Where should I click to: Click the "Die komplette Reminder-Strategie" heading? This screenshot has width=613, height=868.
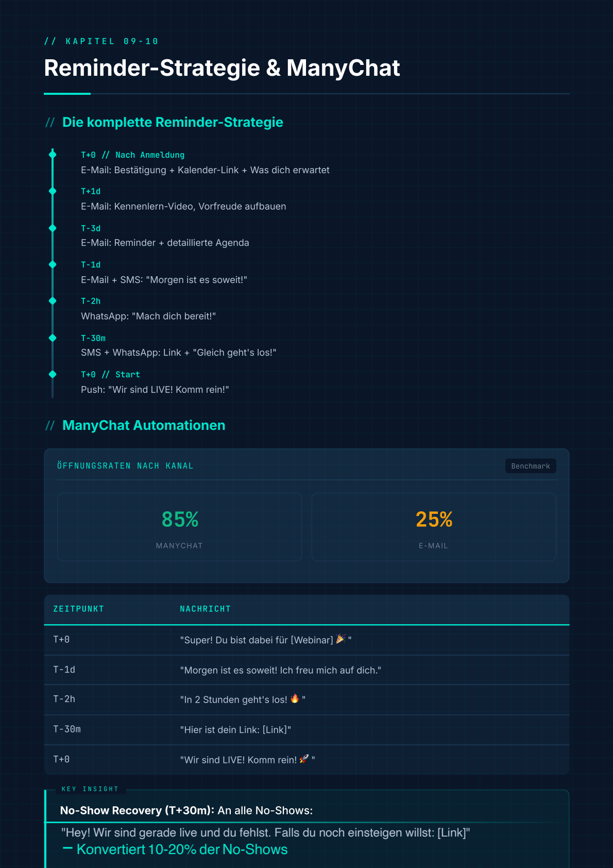click(173, 122)
